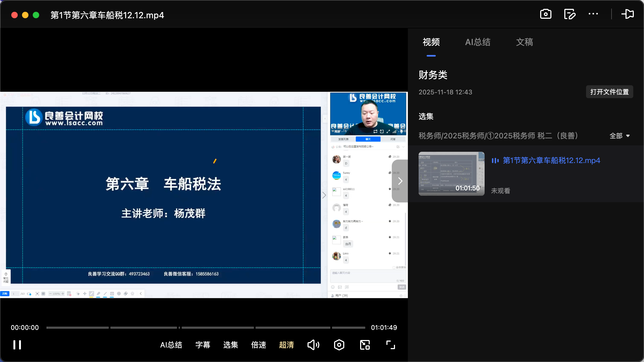
Task: Mute the video volume speaker icon
Action: point(313,345)
